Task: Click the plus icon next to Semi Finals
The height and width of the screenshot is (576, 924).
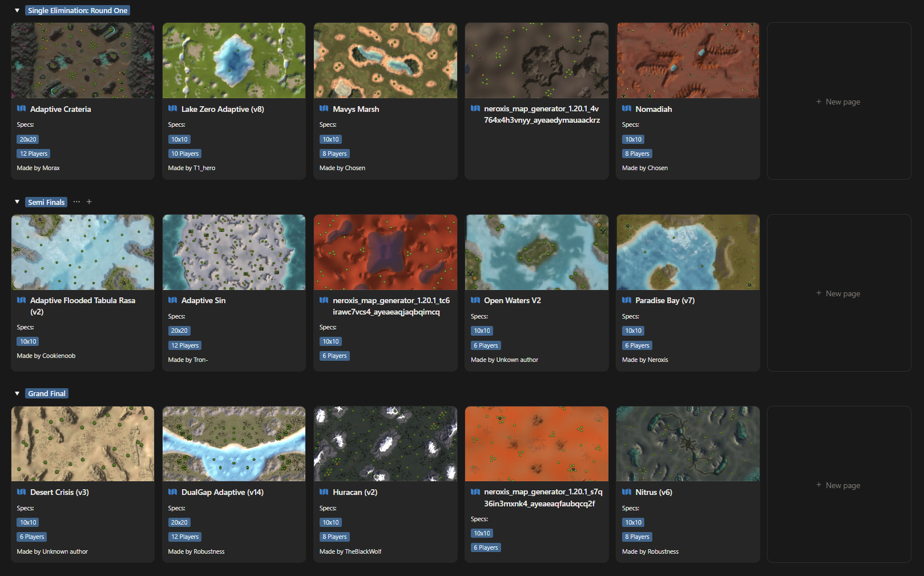Action: coord(89,202)
